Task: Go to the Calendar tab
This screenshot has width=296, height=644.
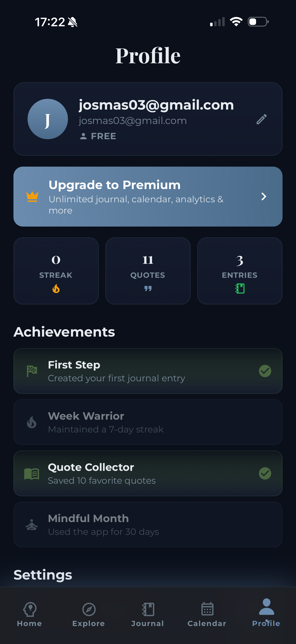Action: click(x=207, y=615)
